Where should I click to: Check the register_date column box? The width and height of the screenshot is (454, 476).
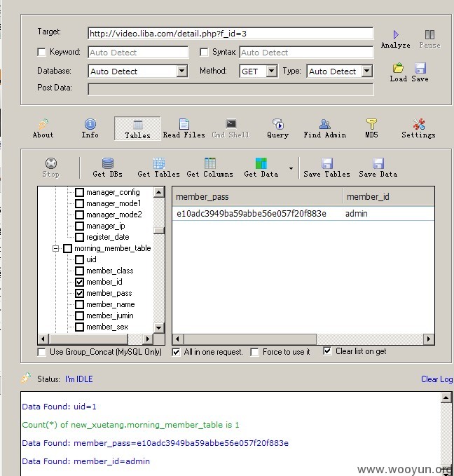coord(79,237)
